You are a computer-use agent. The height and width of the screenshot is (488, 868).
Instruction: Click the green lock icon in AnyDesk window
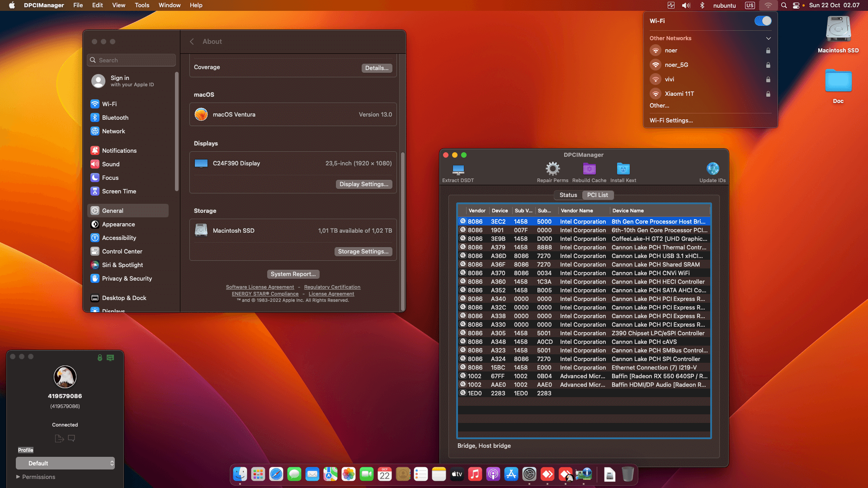coord(100,357)
